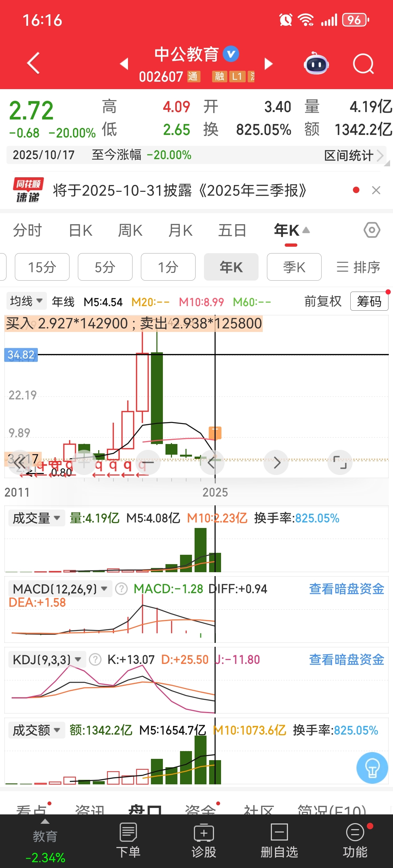Tap the 买入/卖出 order quote banner

pos(133,324)
